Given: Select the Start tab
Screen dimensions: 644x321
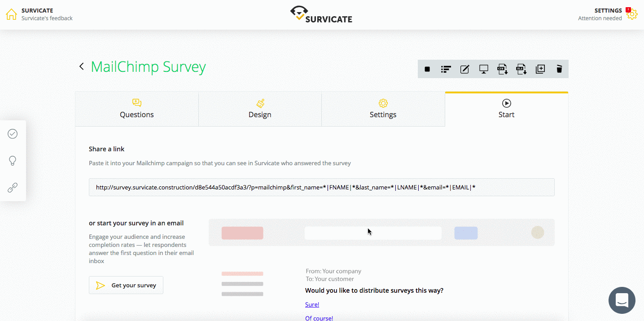Looking at the screenshot, I should (507, 109).
